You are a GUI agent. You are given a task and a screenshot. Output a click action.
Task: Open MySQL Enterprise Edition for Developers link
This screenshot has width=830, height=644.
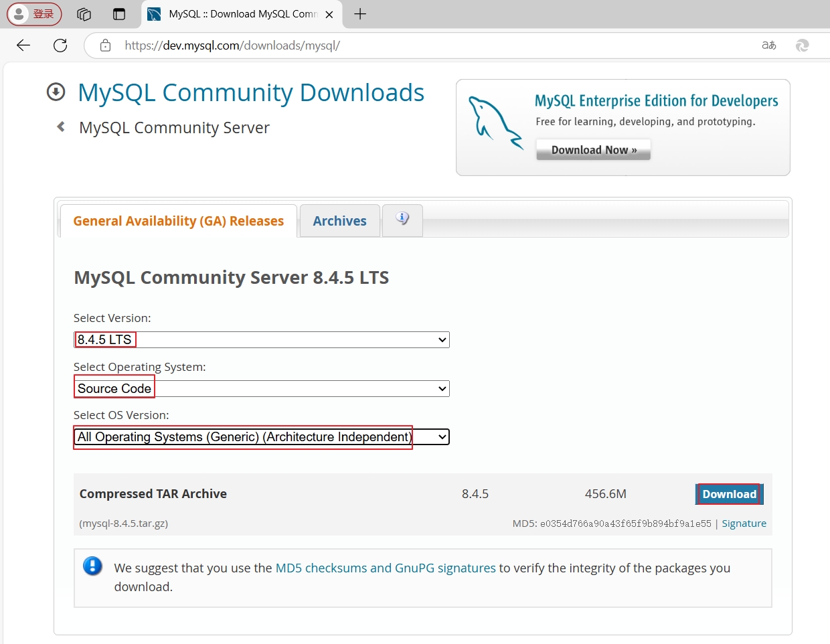[x=656, y=100]
